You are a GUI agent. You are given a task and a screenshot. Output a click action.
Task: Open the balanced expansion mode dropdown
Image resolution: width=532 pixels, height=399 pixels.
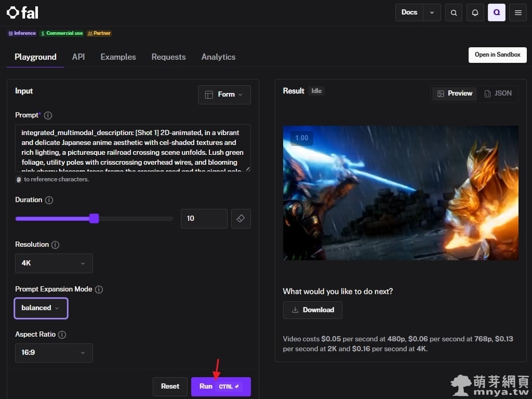(41, 308)
